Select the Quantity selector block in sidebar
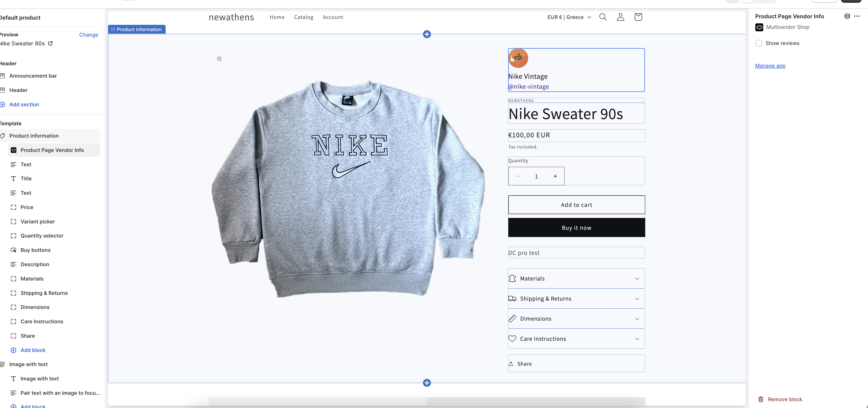Viewport: 868px width, 408px height. [41, 236]
